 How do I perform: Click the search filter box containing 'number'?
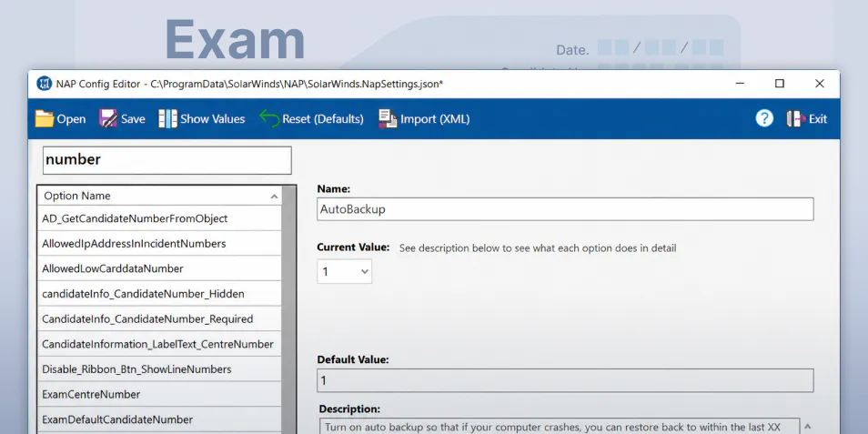[x=167, y=160]
